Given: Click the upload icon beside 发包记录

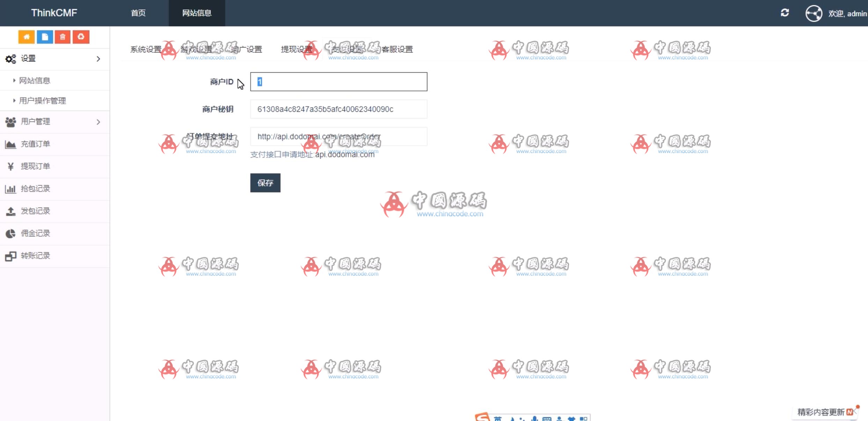Looking at the screenshot, I should (x=10, y=211).
